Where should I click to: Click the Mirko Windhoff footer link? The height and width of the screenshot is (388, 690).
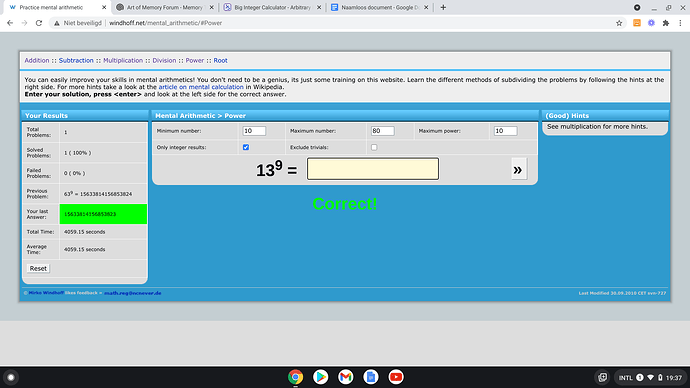pyautogui.click(x=46, y=293)
